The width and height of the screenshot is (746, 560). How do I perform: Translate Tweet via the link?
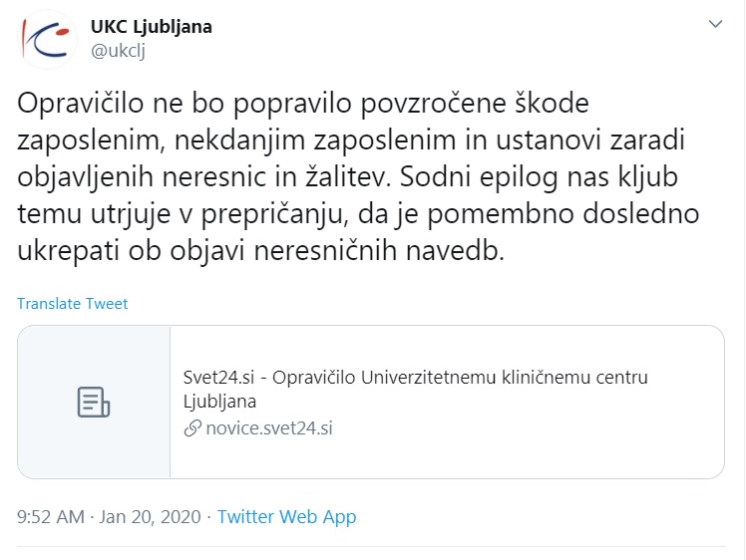(x=72, y=304)
